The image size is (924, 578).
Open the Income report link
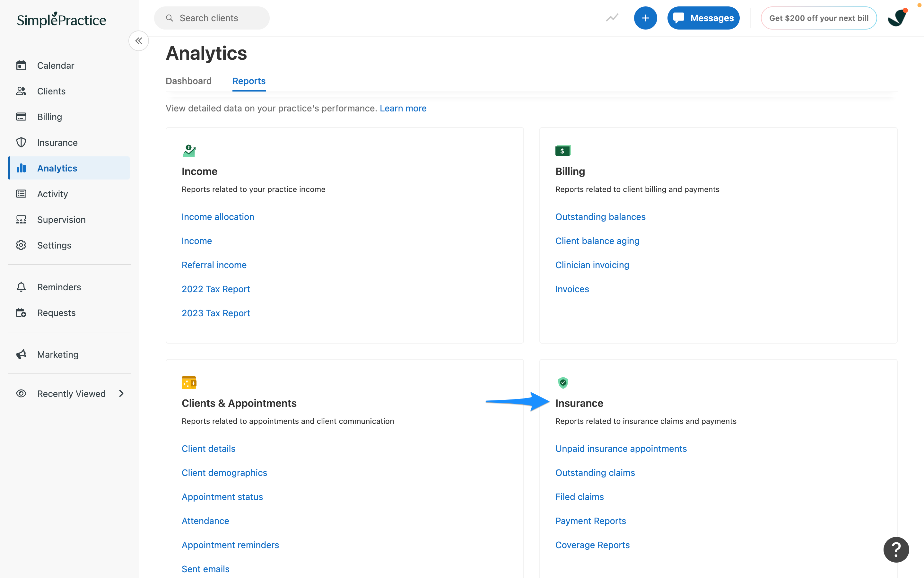pos(196,241)
